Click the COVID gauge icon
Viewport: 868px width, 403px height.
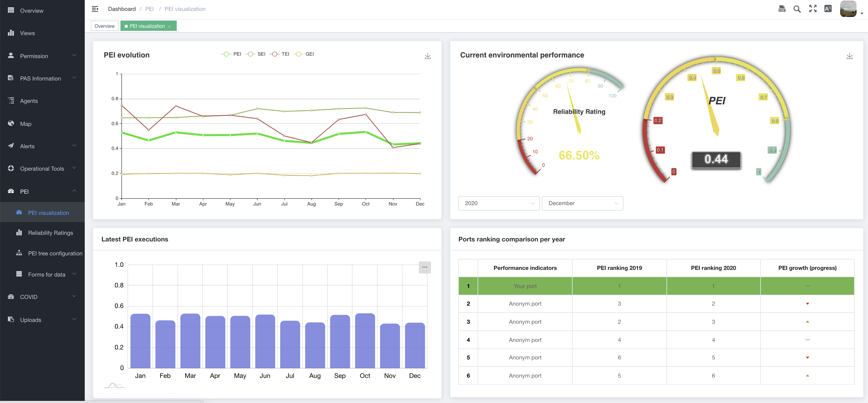pos(11,297)
